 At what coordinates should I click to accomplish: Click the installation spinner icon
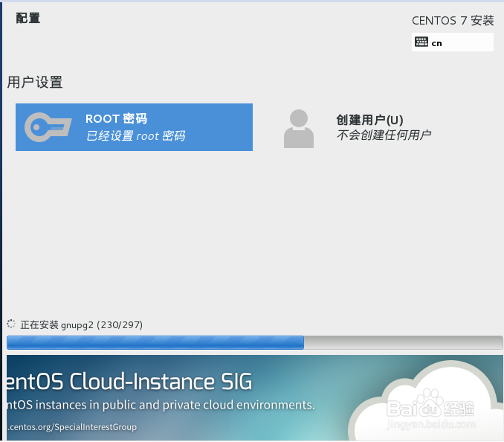point(11,324)
